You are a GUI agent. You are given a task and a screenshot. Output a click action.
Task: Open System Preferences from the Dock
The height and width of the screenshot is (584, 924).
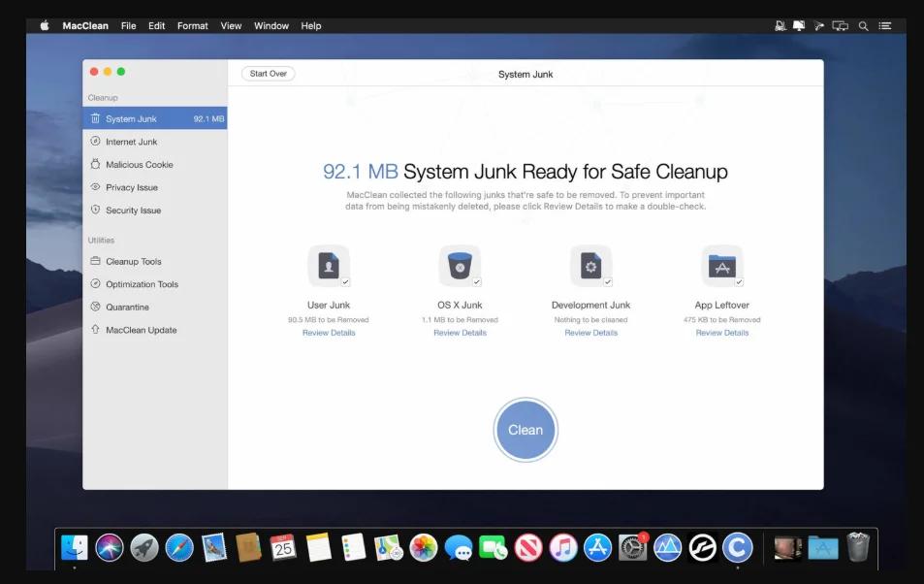point(633,548)
